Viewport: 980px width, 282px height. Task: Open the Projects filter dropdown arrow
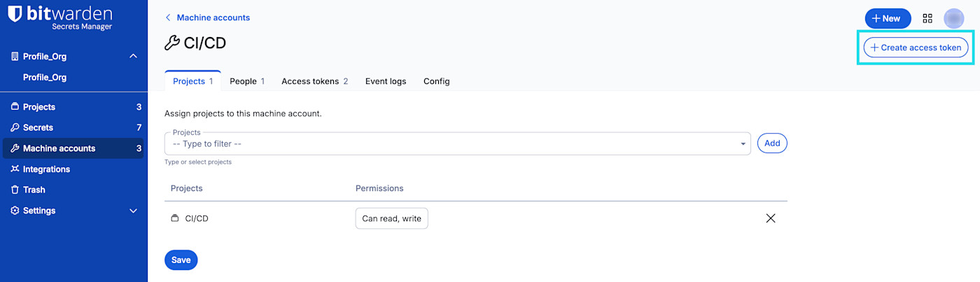[743, 144]
